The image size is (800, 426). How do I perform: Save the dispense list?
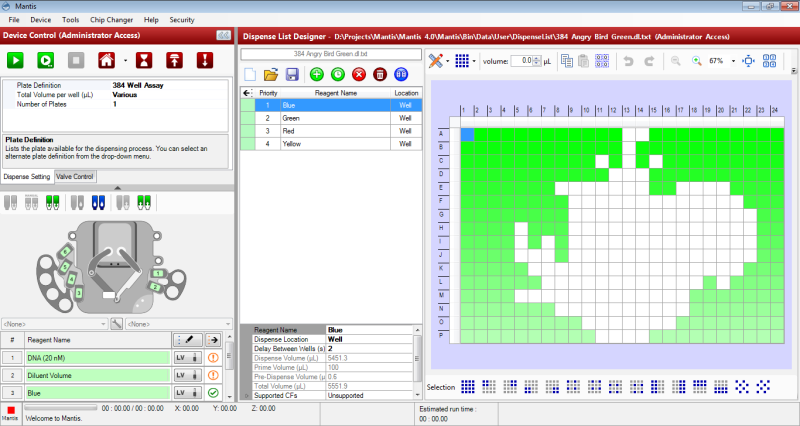[292, 74]
